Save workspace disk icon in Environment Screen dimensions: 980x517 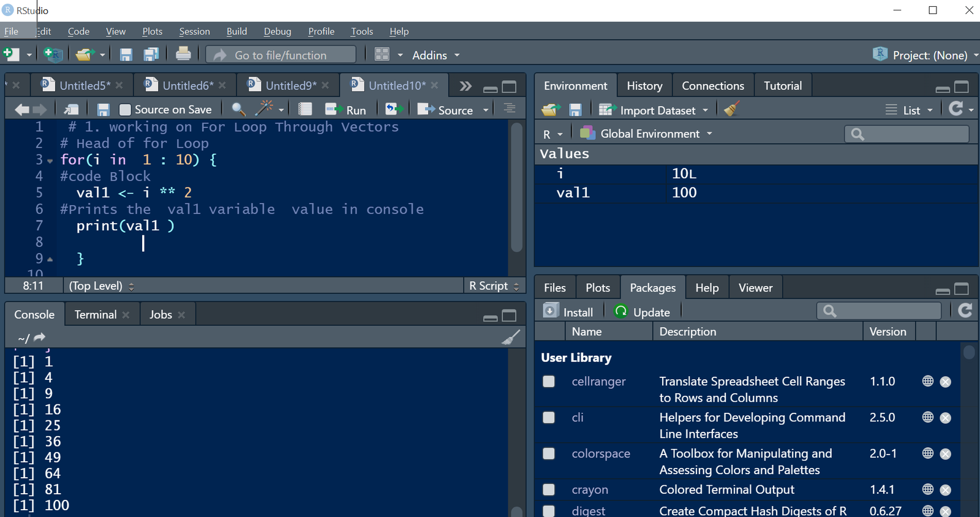pos(575,110)
